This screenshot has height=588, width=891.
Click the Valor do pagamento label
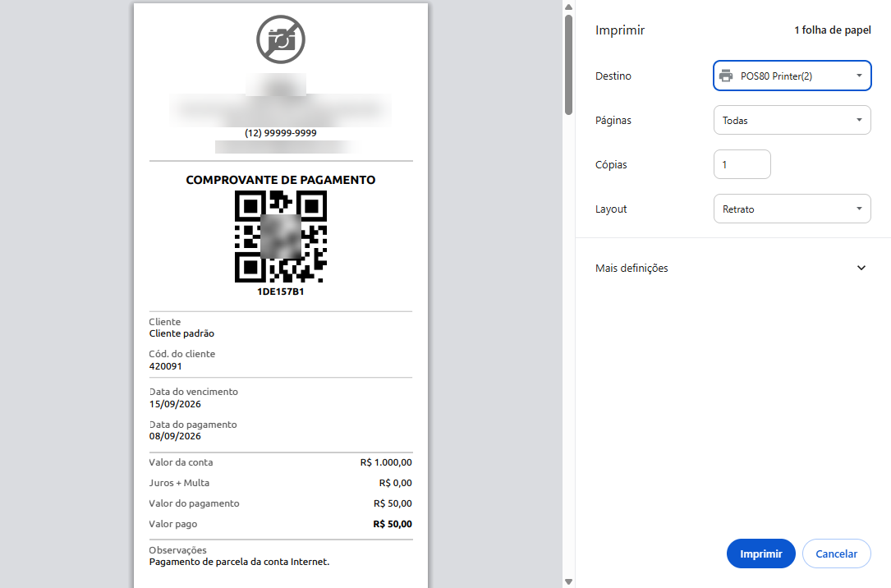(x=195, y=503)
